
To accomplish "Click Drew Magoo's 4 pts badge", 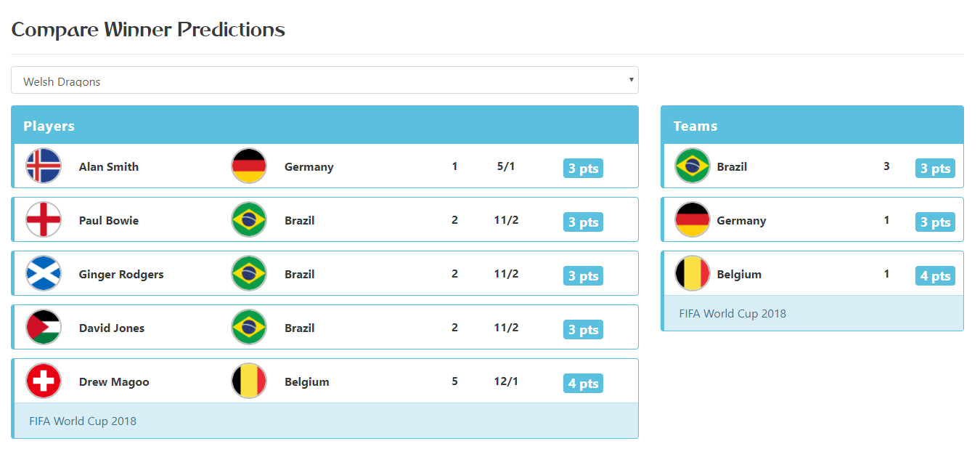I will (x=583, y=384).
